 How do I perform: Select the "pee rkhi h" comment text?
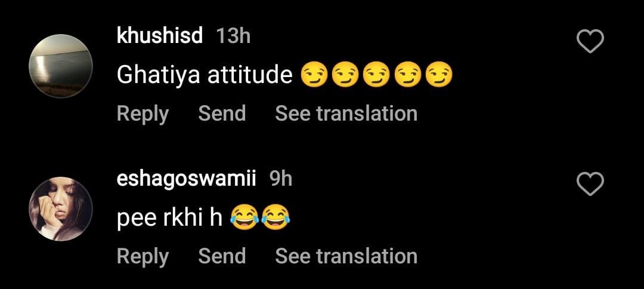[170, 219]
